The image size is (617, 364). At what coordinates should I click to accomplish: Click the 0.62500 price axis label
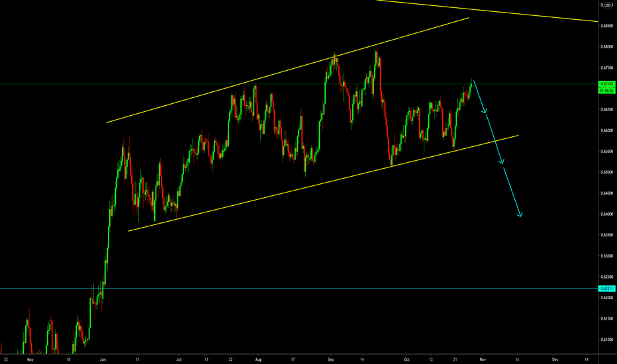[x=607, y=277]
